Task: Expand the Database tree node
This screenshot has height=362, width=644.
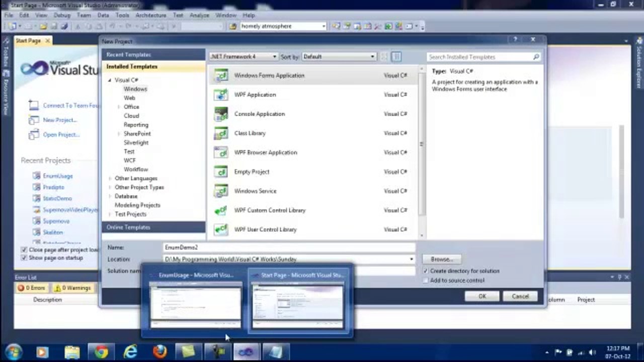Action: (110, 197)
